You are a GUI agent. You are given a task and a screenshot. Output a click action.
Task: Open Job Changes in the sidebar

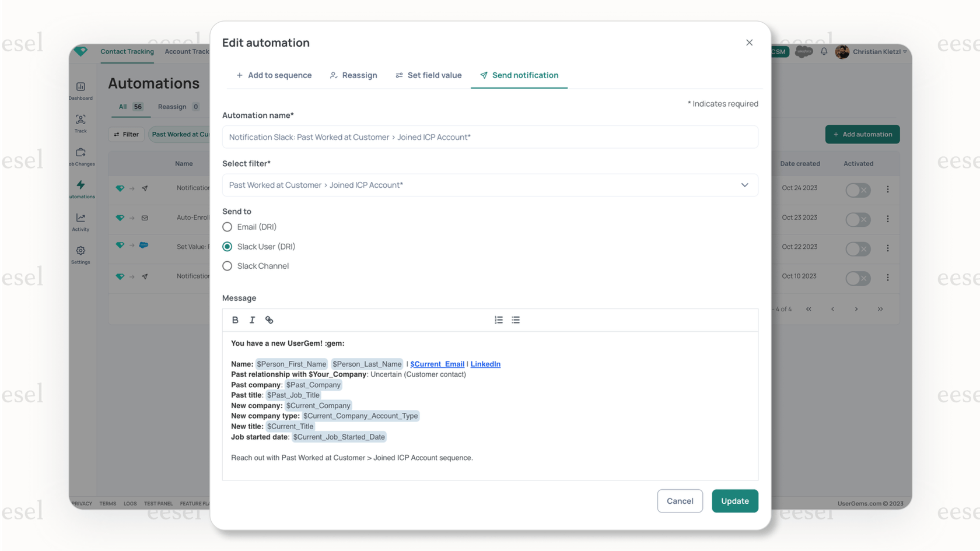point(80,155)
